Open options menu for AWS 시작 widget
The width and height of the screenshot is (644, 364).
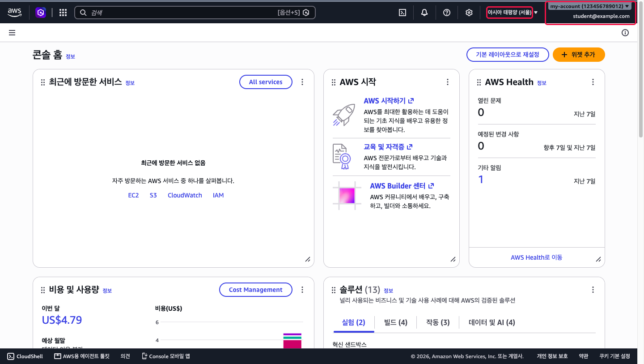point(448,82)
